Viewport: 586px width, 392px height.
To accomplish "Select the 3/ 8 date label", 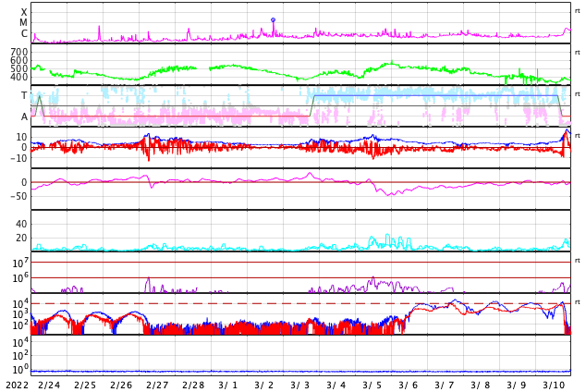I will 481,386.
